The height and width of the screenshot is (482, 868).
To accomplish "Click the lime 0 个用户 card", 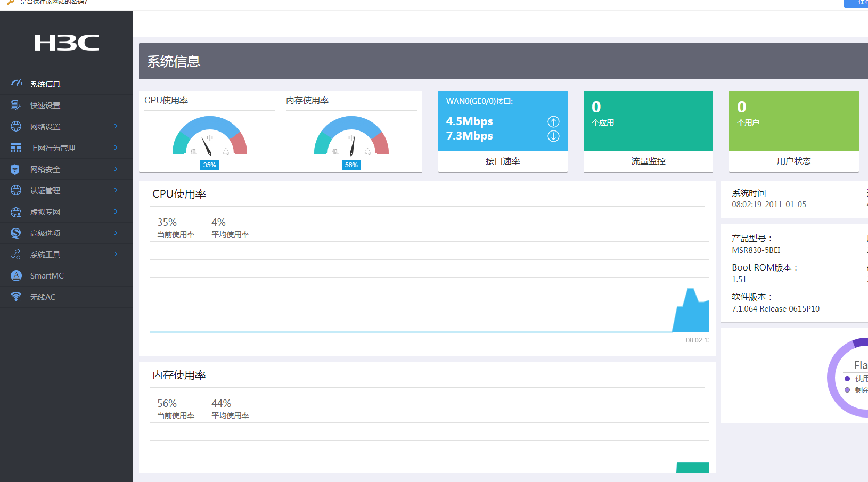I will pos(793,121).
